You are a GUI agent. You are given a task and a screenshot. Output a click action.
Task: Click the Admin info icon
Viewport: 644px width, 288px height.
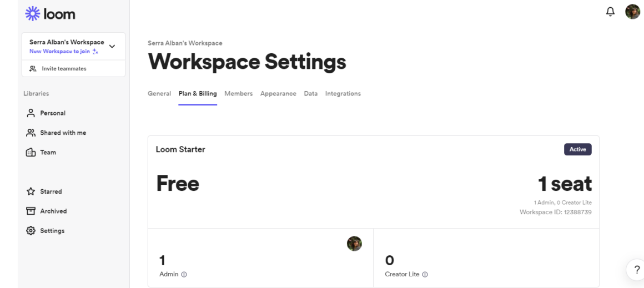(x=184, y=275)
